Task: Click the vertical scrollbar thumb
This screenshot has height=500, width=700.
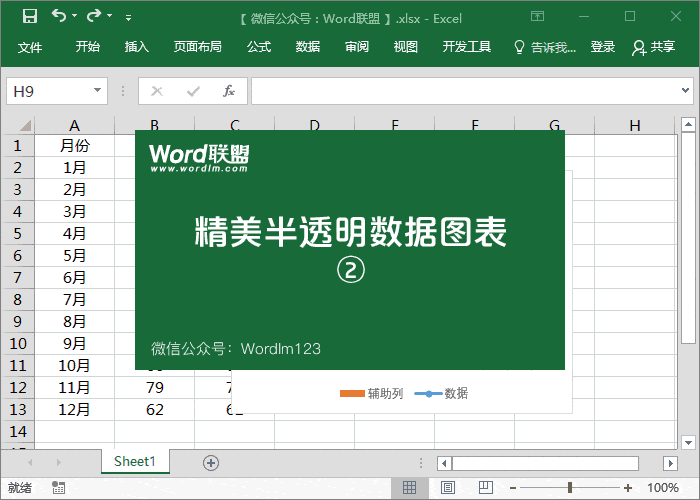Action: pyautogui.click(x=688, y=238)
